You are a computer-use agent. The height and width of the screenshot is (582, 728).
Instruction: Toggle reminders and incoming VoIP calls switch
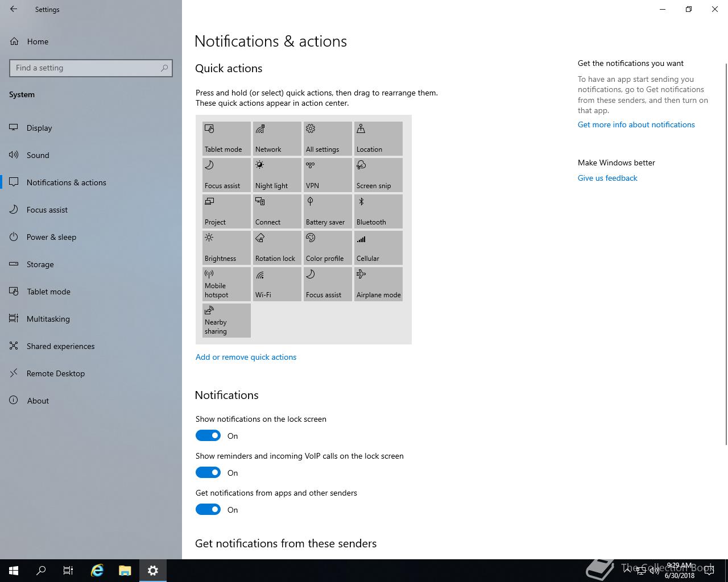pyautogui.click(x=208, y=472)
